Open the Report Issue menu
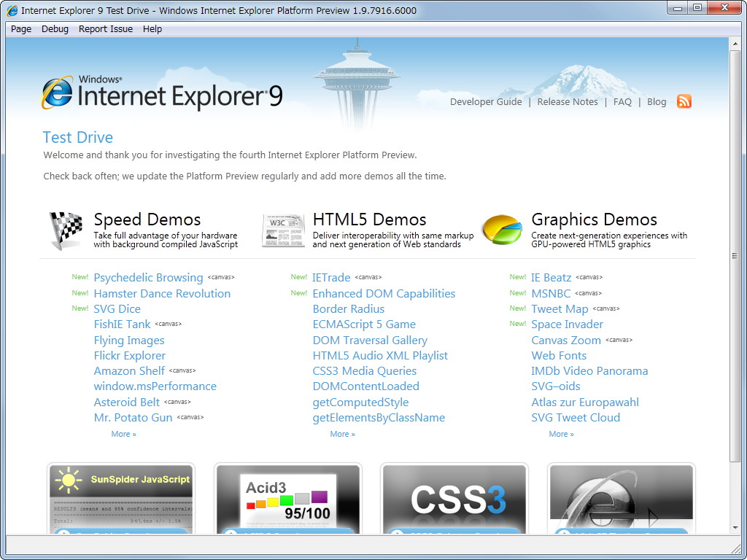Image resolution: width=747 pixels, height=560 pixels. coord(105,28)
